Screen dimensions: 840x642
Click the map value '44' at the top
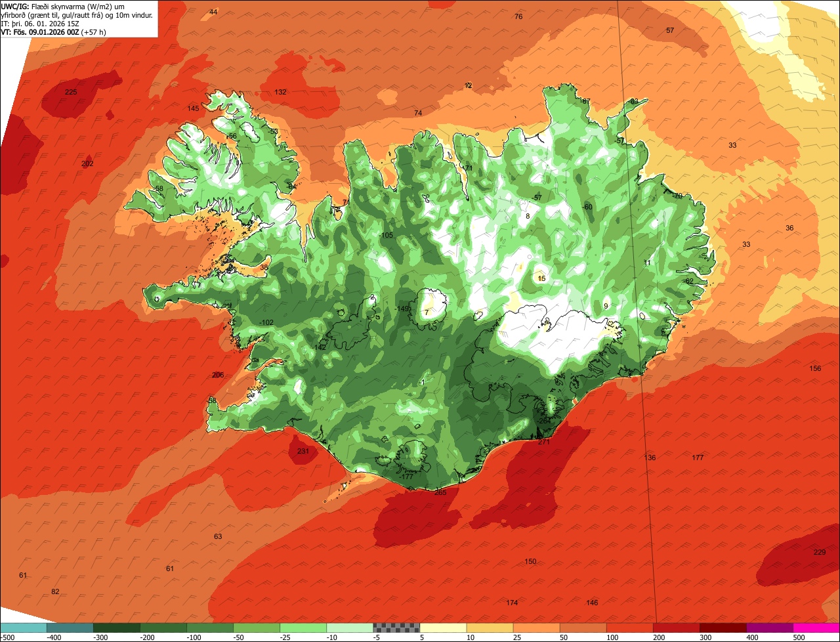(213, 12)
